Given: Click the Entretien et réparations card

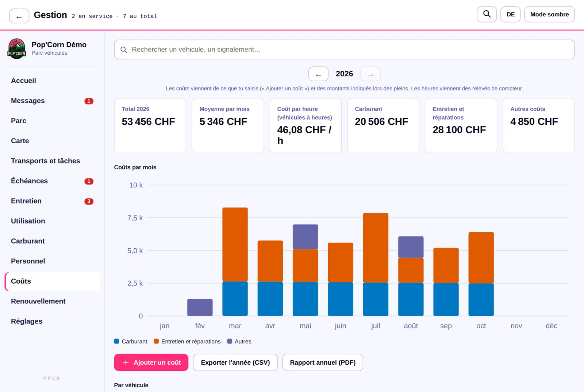Looking at the screenshot, I should click(x=461, y=125).
